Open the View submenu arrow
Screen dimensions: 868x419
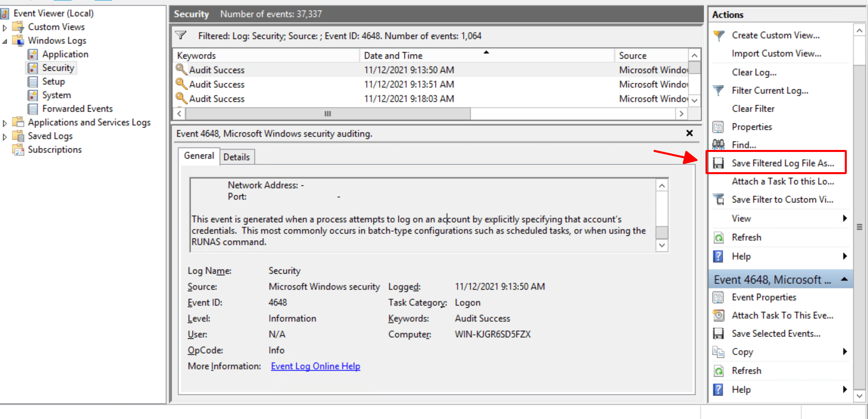(844, 218)
